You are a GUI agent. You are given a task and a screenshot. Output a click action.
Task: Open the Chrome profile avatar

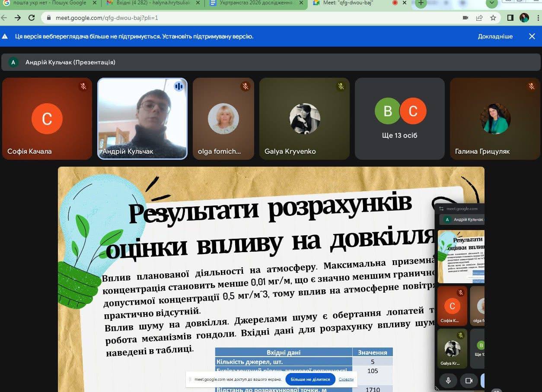524,18
